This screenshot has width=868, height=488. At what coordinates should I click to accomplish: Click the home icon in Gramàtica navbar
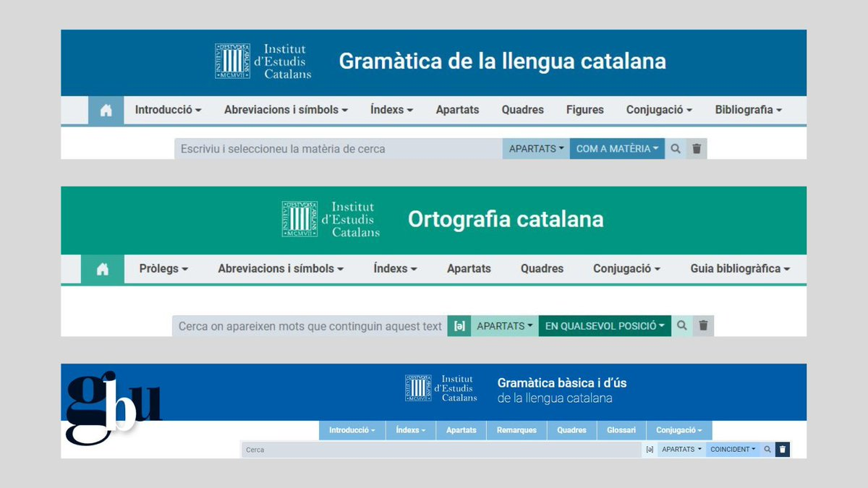point(106,111)
